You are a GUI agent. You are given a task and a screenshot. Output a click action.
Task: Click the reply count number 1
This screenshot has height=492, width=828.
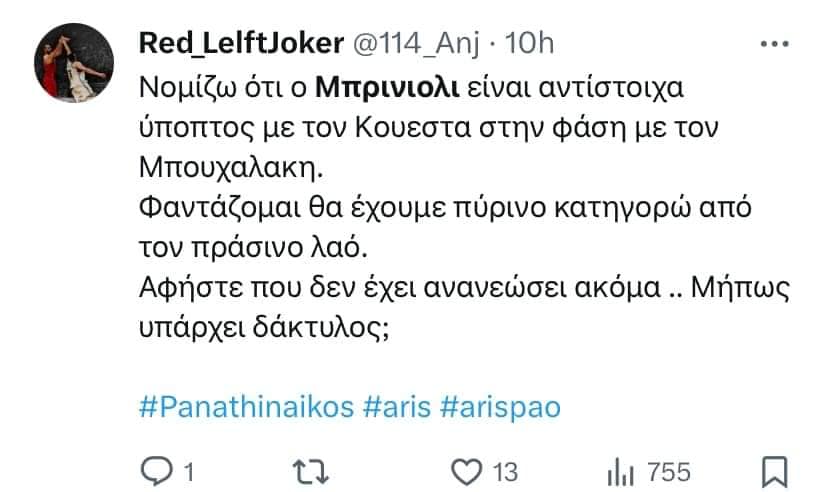(x=186, y=470)
